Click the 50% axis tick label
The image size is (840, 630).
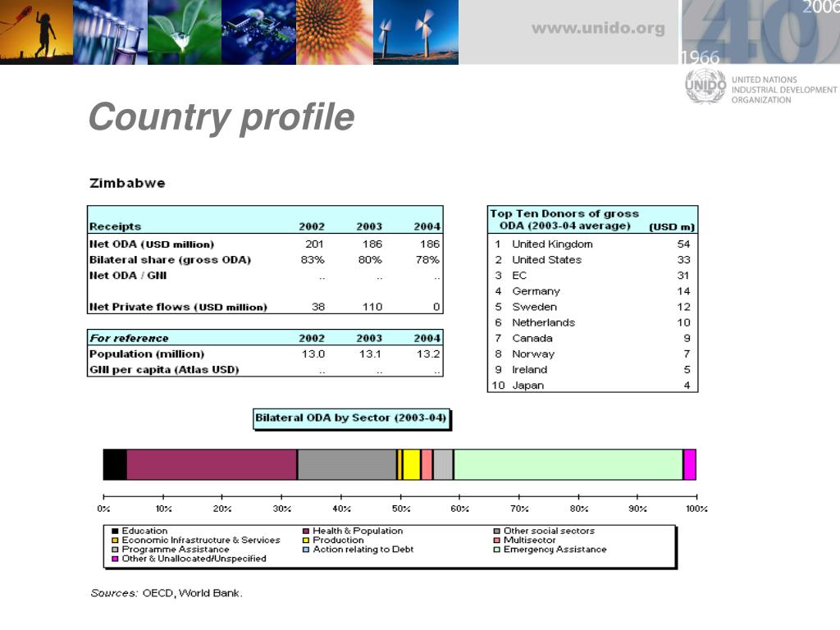click(400, 509)
